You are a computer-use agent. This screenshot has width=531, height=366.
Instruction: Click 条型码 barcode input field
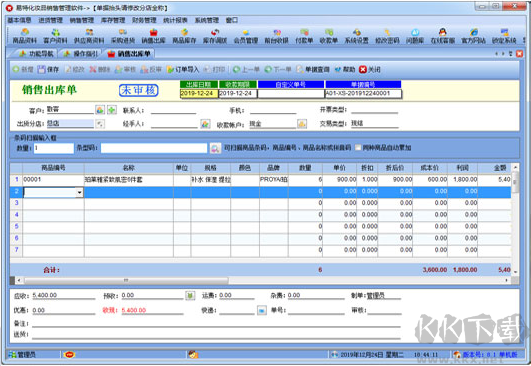tap(154, 148)
